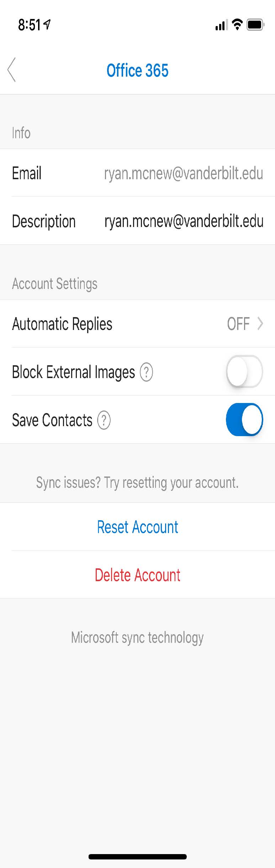
Task: Tap help icon beside Block External Images
Action: pyautogui.click(x=146, y=372)
